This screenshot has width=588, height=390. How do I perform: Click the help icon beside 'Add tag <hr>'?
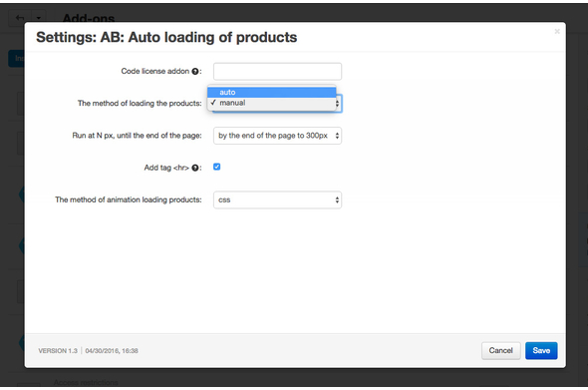point(195,168)
